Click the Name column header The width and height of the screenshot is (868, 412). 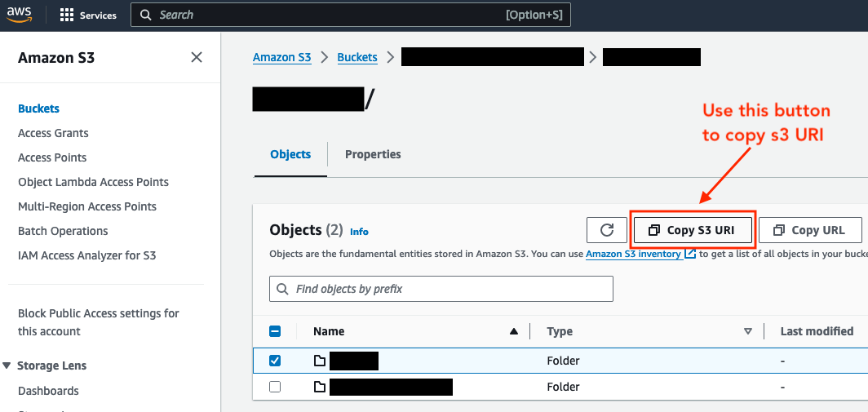[329, 331]
